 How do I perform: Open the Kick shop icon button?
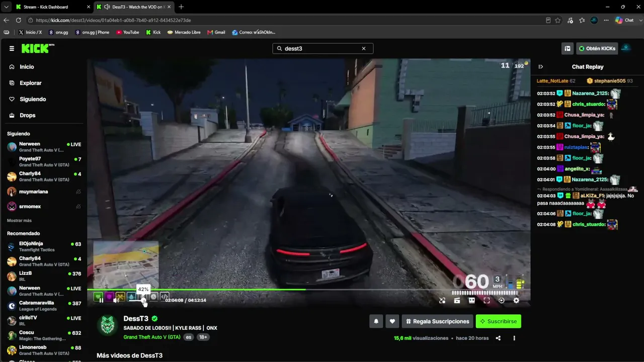click(x=568, y=48)
